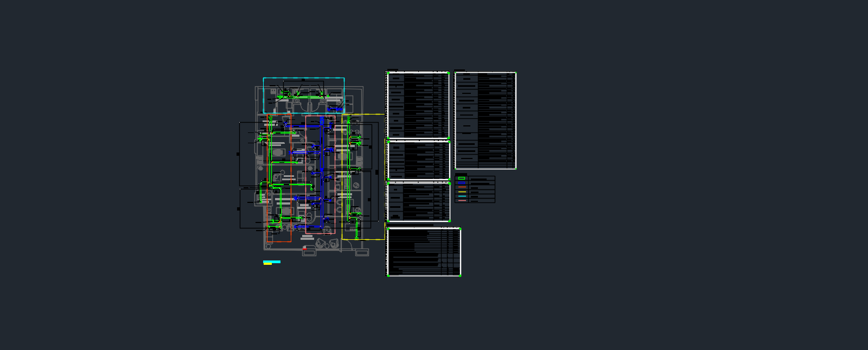The width and height of the screenshot is (868, 350).
Task: Select the blue rectangle legend symbol
Action: pos(462,183)
